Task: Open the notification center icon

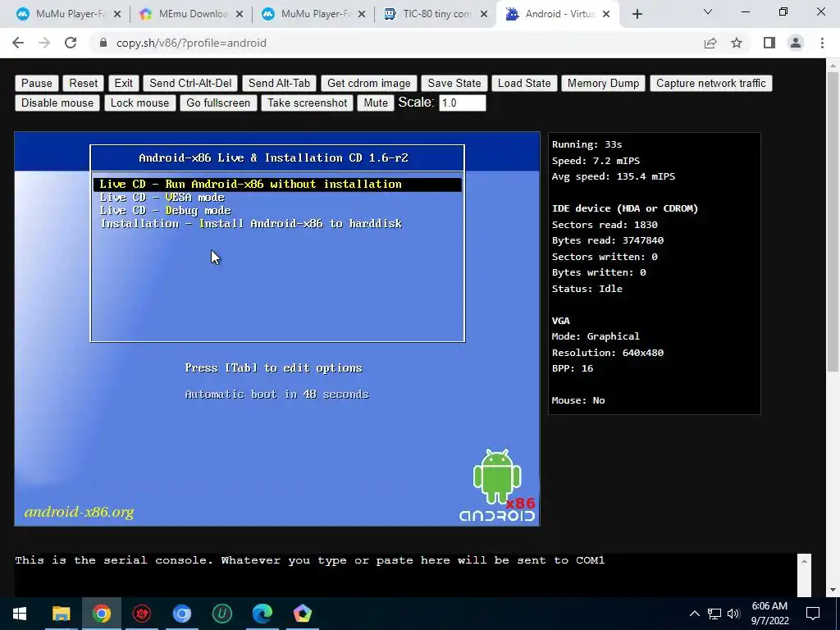Action: point(813,614)
